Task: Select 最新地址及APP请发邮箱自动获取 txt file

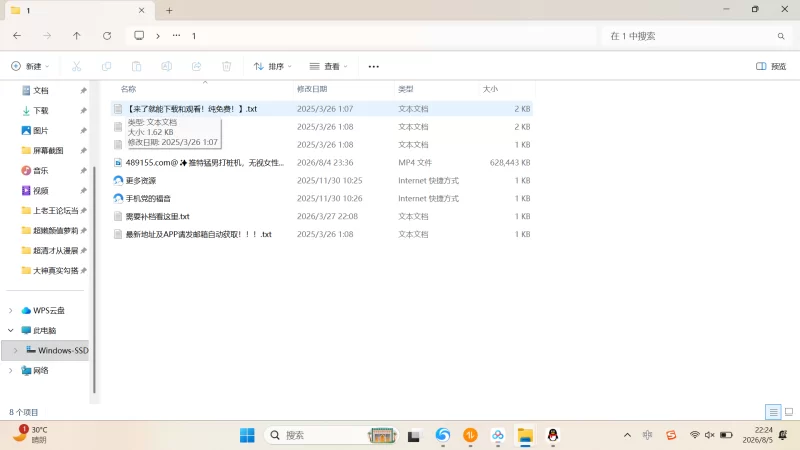Action: pos(322,234)
